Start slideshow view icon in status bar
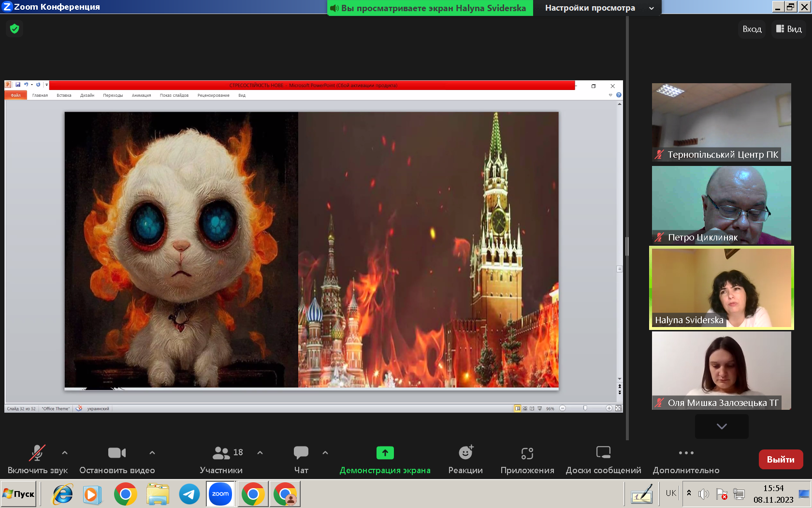The image size is (812, 508). tap(539, 408)
